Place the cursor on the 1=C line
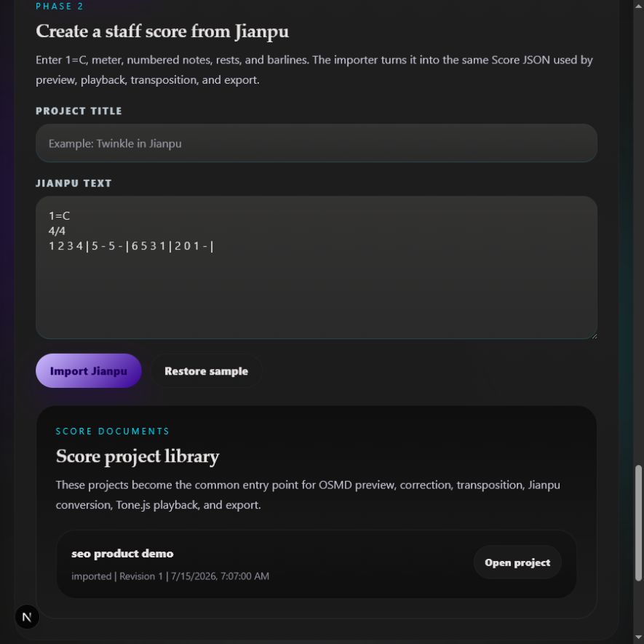The height and width of the screenshot is (644, 644). coord(59,215)
